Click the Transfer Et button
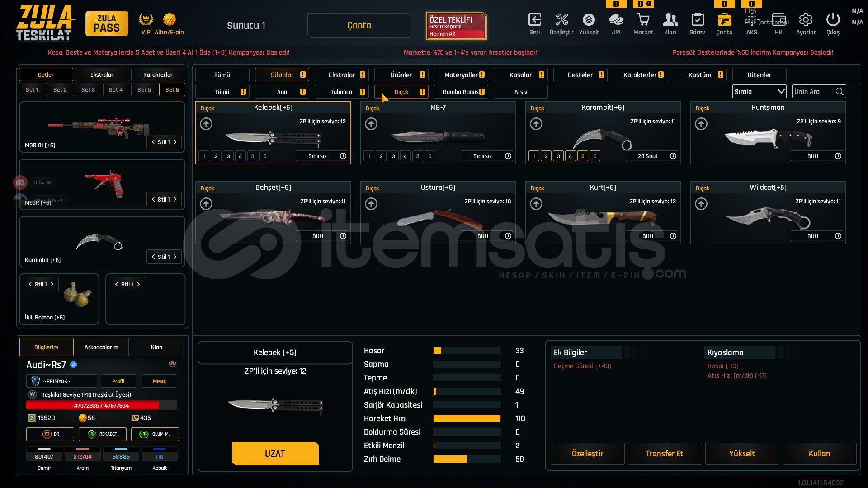This screenshot has width=868, height=488. click(x=664, y=454)
